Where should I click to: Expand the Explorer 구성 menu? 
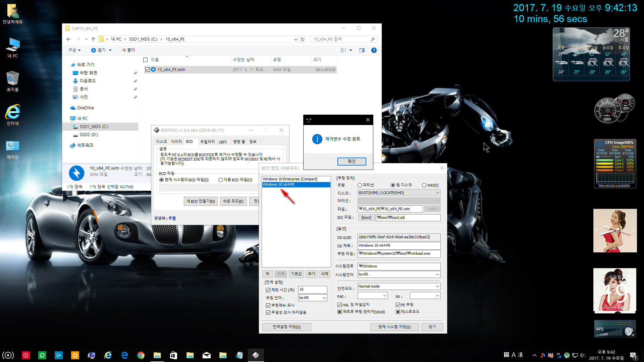pyautogui.click(x=74, y=50)
